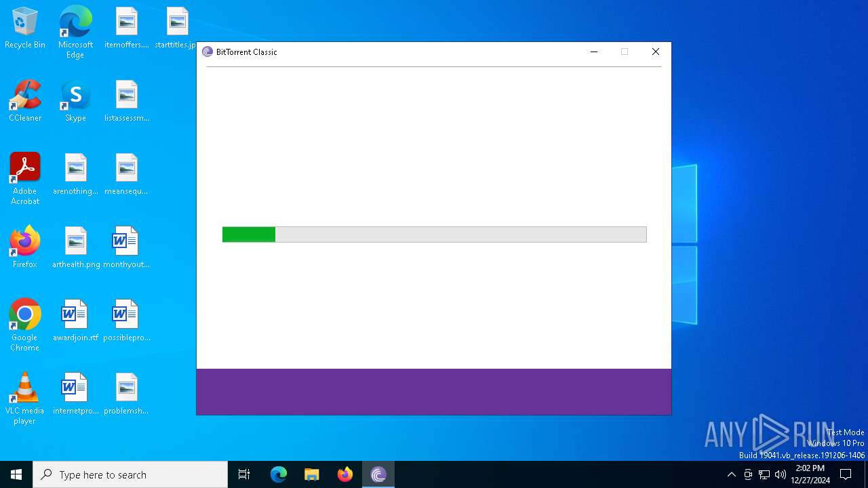The height and width of the screenshot is (488, 868).
Task: Open the VLC media player shortcut
Action: [25, 399]
